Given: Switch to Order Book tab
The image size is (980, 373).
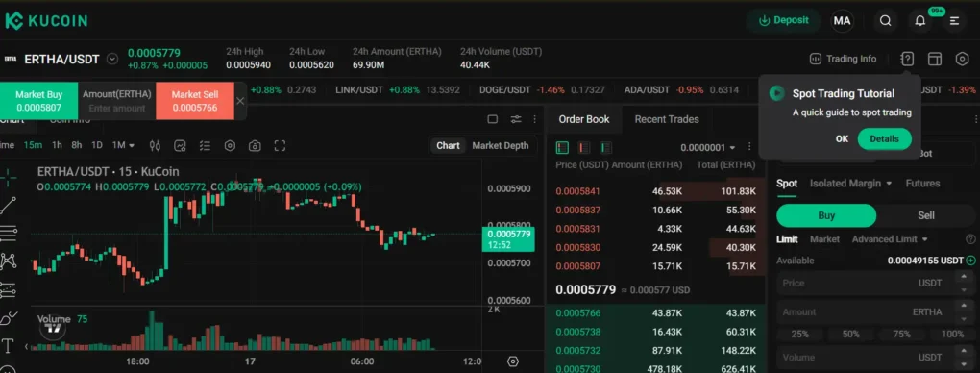Looking at the screenshot, I should point(584,119).
